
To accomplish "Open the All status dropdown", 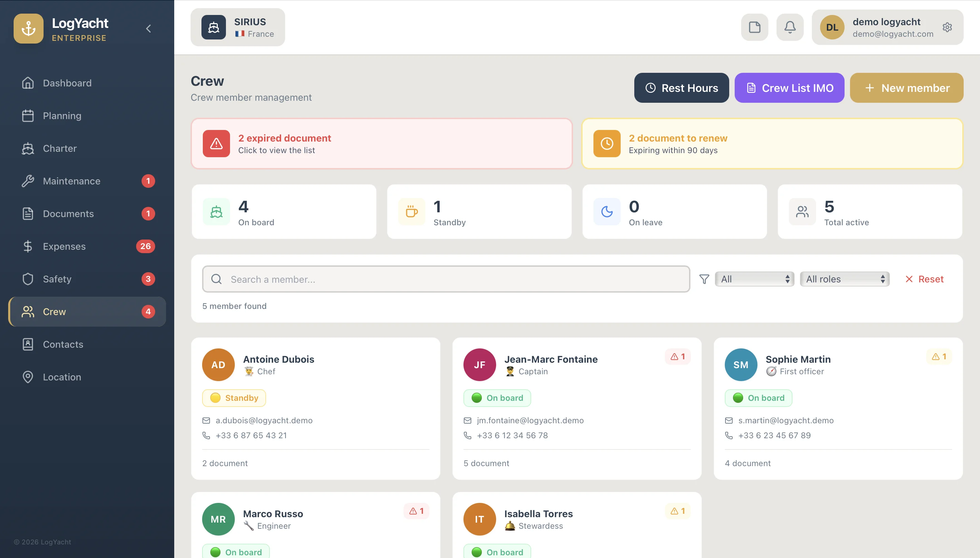I will [754, 279].
